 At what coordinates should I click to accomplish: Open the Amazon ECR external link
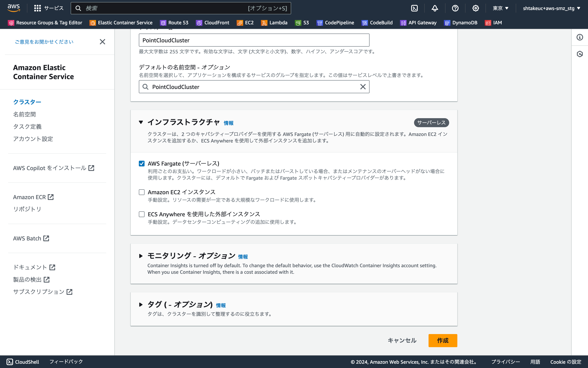(33, 197)
